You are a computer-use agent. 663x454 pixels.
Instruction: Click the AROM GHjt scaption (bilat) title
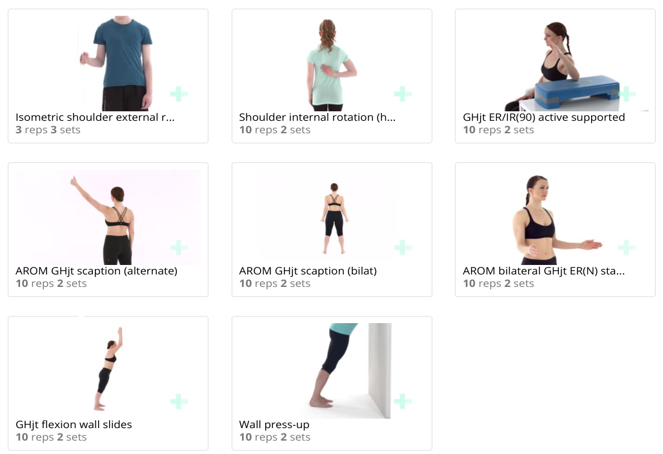click(x=308, y=271)
